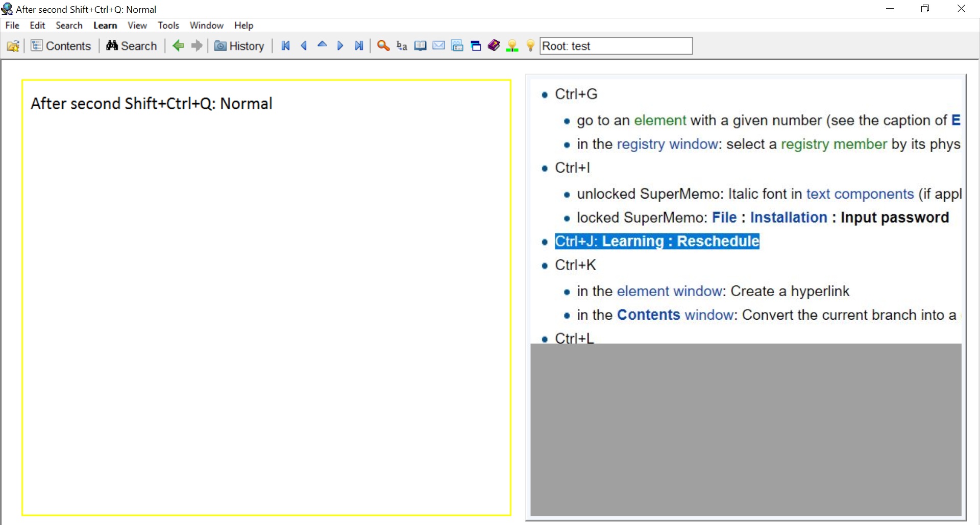Image resolution: width=980 pixels, height=525 pixels.
Task: Follow the 'registry window' link
Action: (x=668, y=145)
